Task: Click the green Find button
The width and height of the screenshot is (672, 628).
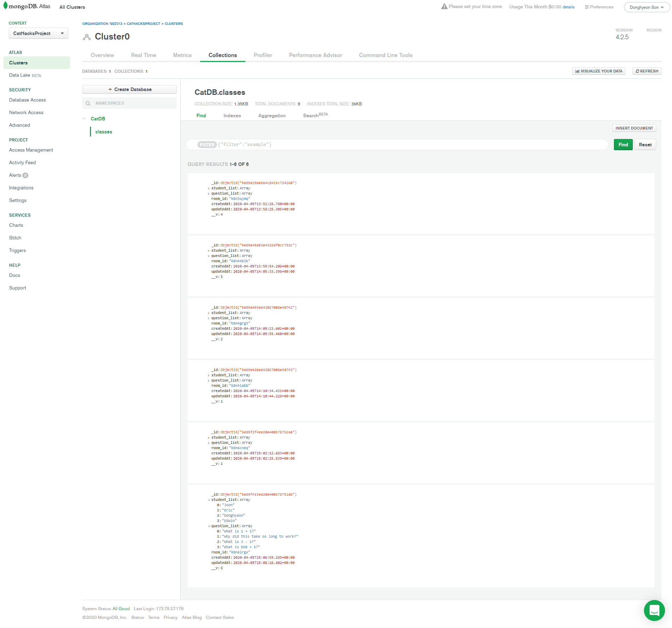Action: click(x=623, y=145)
